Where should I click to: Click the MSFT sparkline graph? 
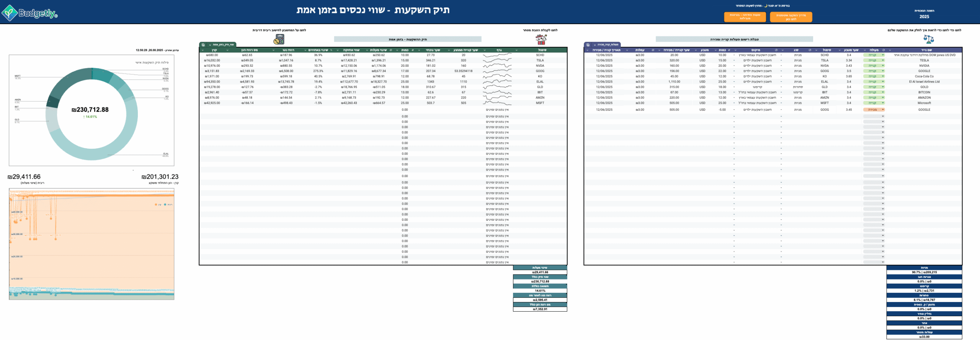tap(497, 103)
